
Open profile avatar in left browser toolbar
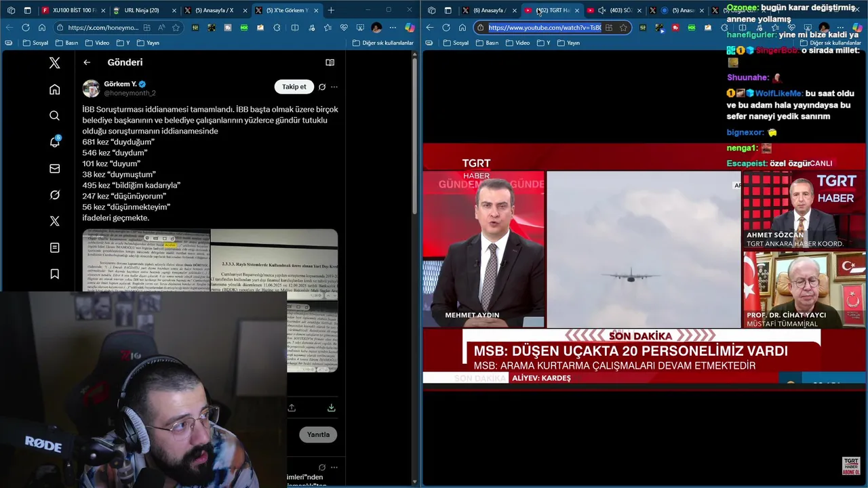(376, 28)
